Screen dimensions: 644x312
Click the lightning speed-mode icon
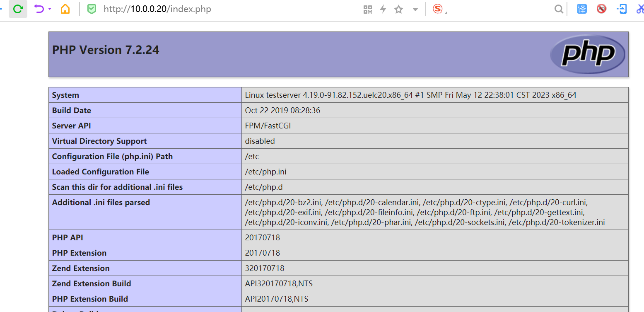pyautogui.click(x=383, y=9)
